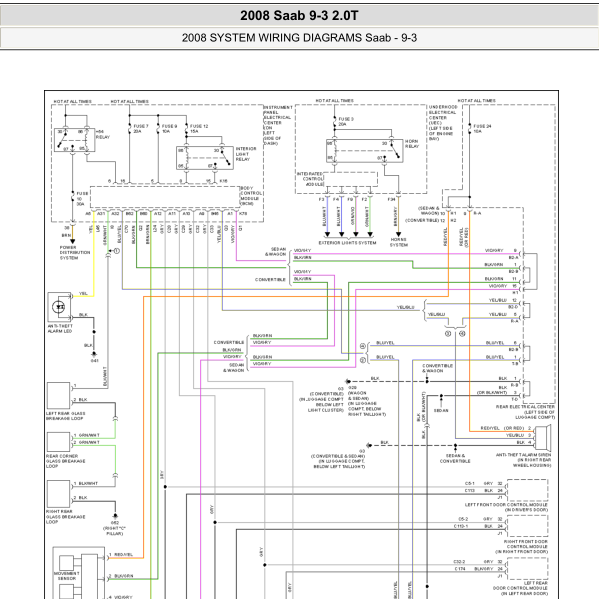Select the "HORN RELAY" label

point(412,144)
